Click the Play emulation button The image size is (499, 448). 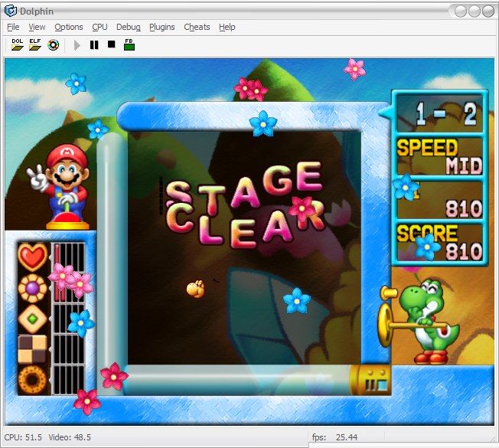coord(77,45)
